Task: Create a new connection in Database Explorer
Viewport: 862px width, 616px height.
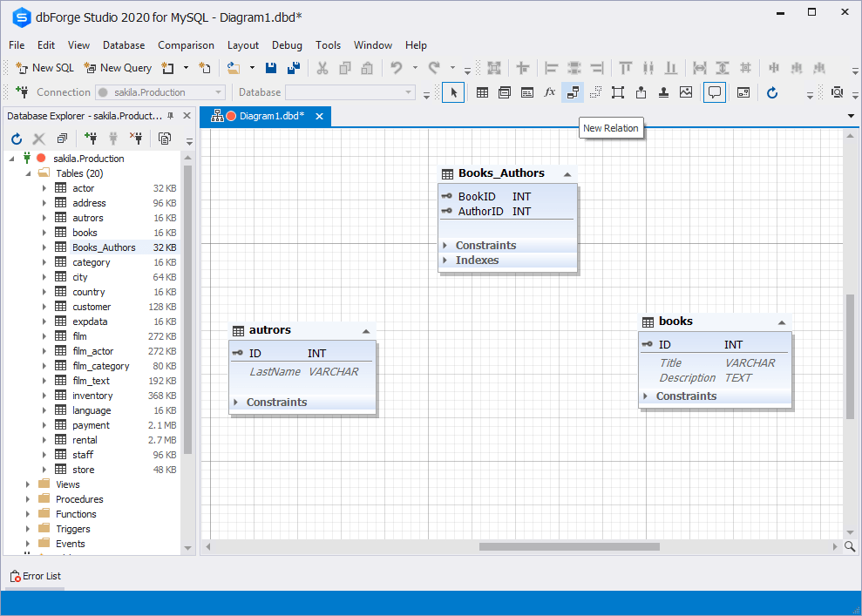Action: coord(92,138)
